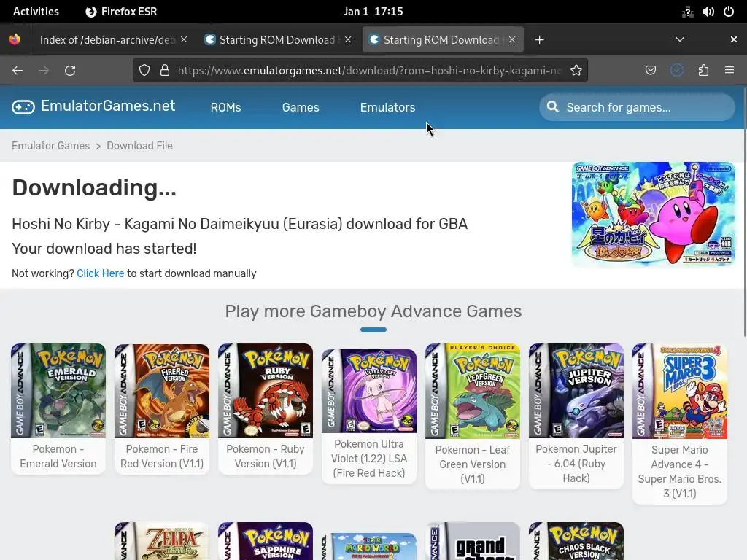Image resolution: width=747 pixels, height=560 pixels.
Task: Open the Pokemon Leaf Green cover
Action: [x=473, y=391]
